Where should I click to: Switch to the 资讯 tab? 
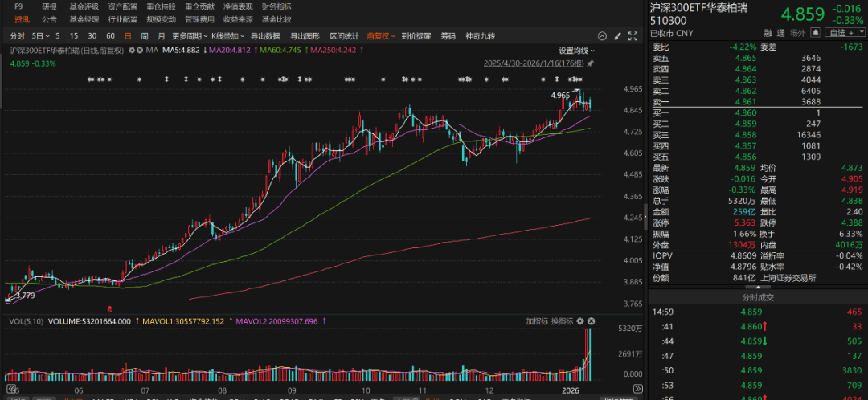[21, 18]
